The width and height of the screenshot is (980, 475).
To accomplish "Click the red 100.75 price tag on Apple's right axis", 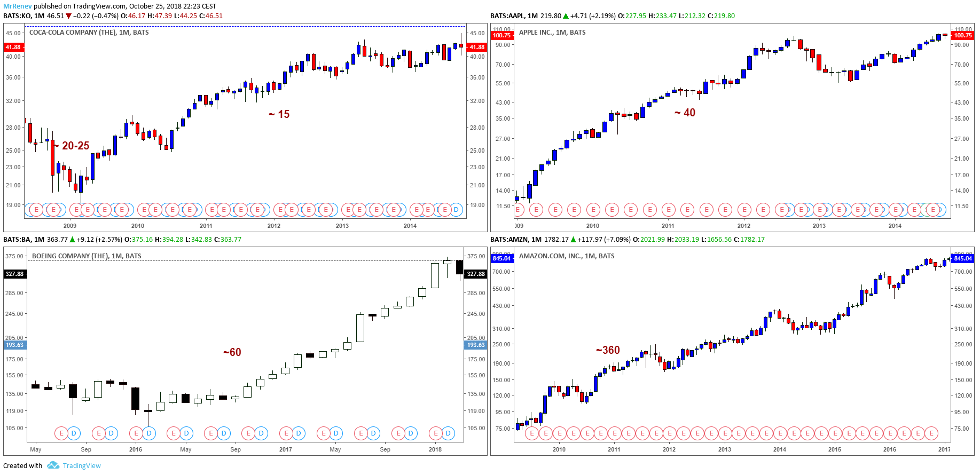I will tap(963, 35).
